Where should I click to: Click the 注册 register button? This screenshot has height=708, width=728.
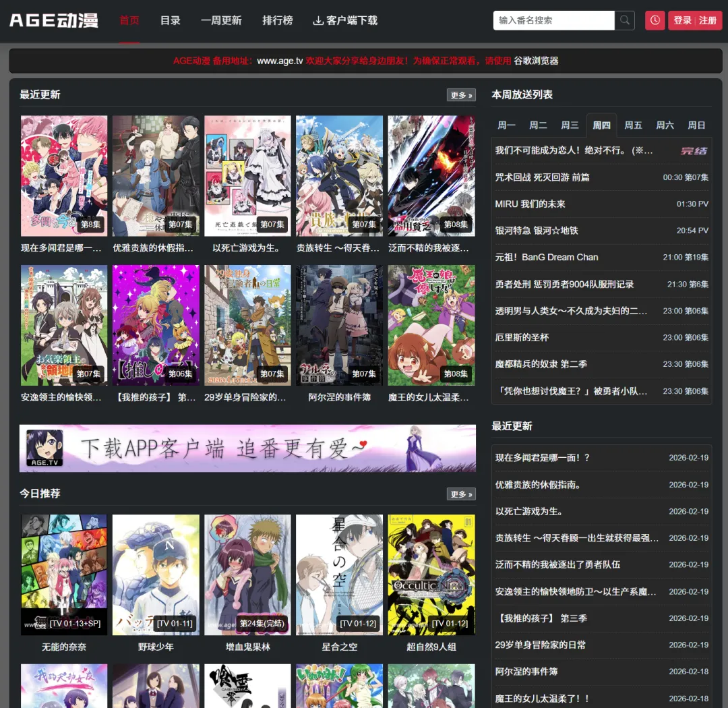[708, 20]
